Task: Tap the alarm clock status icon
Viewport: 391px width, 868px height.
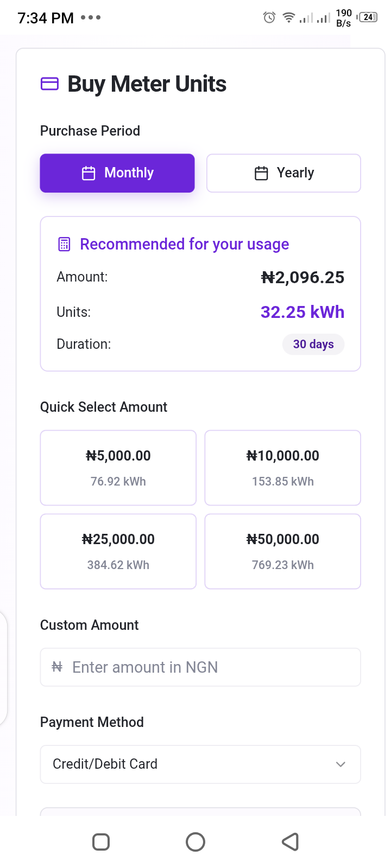Action: [269, 18]
